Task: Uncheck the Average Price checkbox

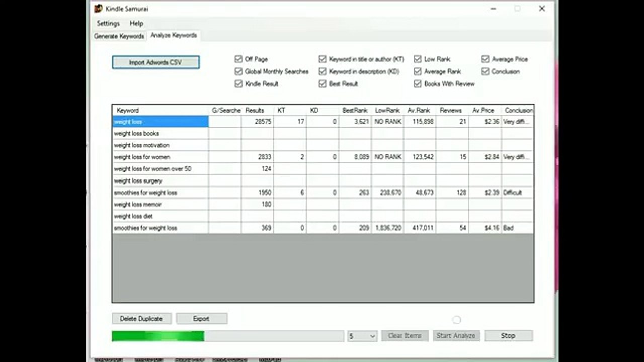Action: (x=485, y=59)
